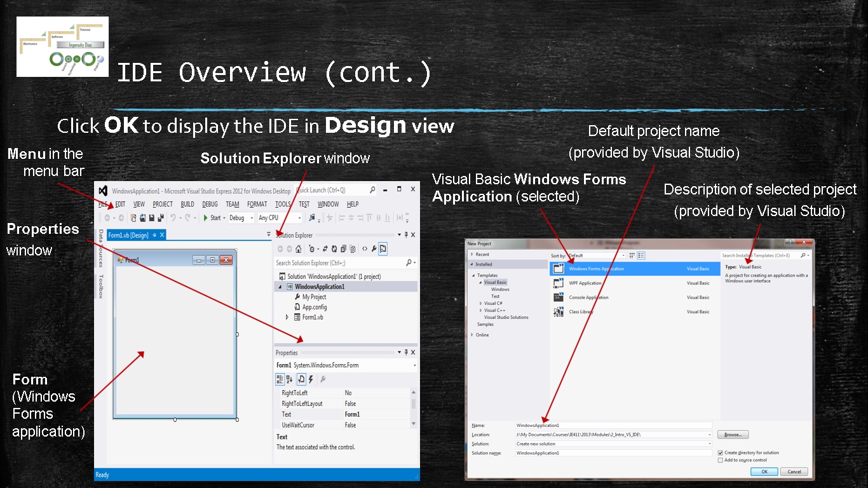Click the Properties grid scrollbar down arrow

414,423
